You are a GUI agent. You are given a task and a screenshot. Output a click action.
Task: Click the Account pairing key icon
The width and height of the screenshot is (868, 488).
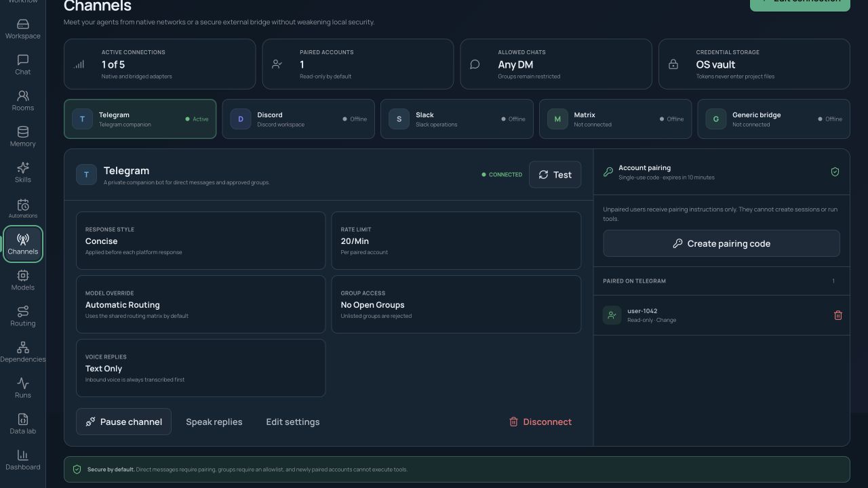coord(608,172)
